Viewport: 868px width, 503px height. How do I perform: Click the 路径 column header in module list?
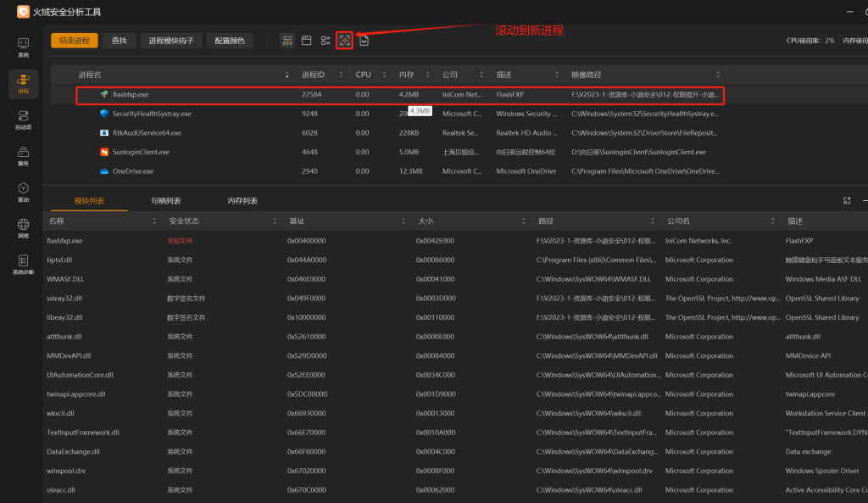546,221
